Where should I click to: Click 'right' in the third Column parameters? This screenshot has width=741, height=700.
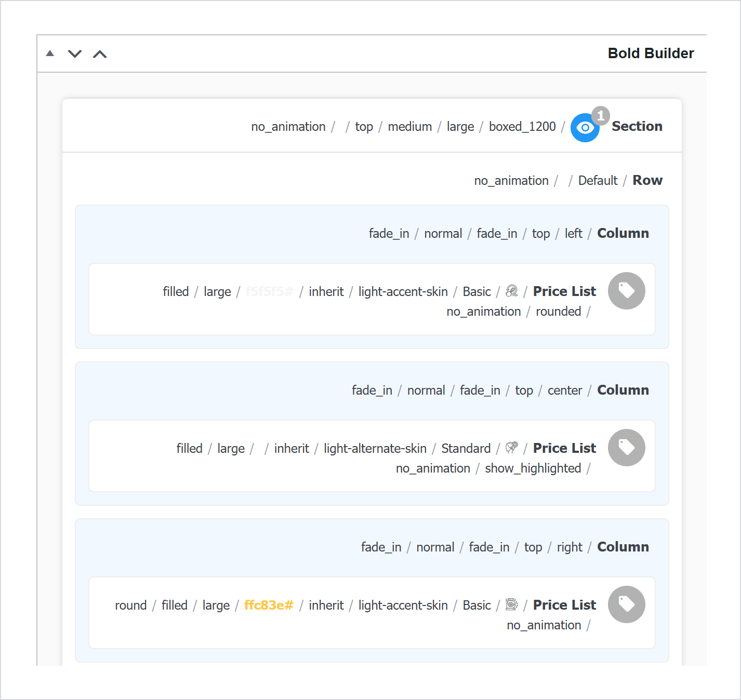[570, 547]
